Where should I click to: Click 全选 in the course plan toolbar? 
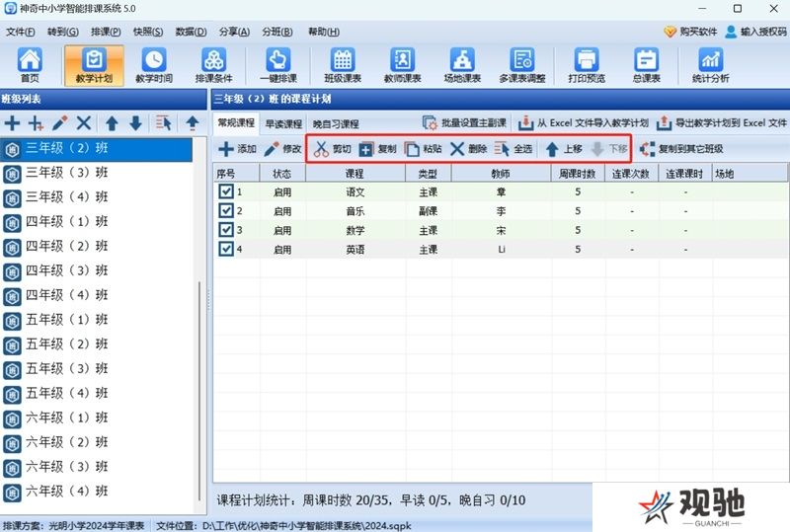pos(513,149)
